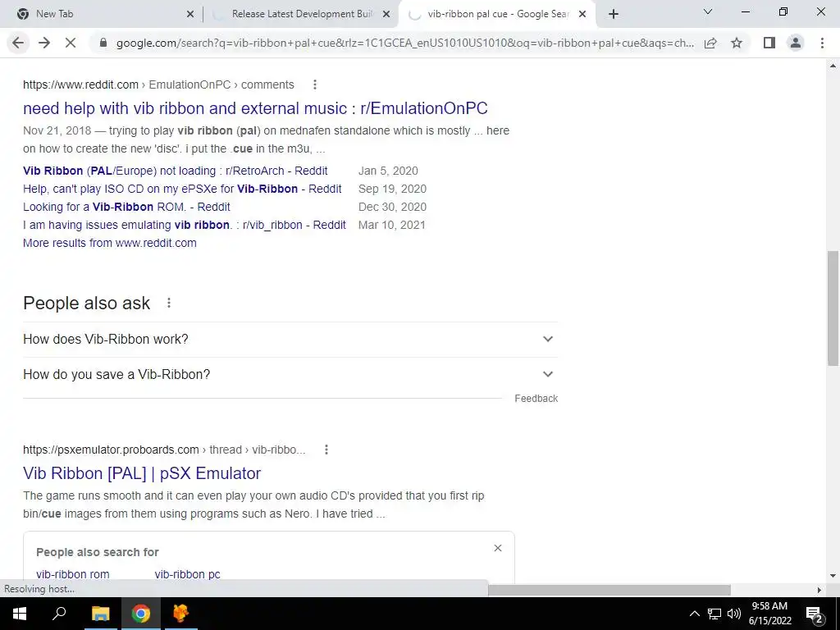The height and width of the screenshot is (630, 840).
Task: Toggle the Chrome side panel
Action: [x=769, y=43]
